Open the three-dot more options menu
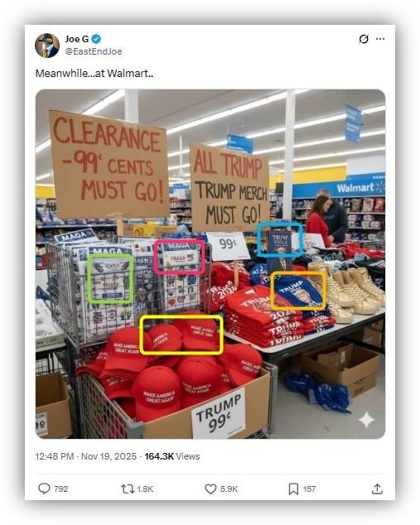Screen dimensions: 420x525 point(380,39)
